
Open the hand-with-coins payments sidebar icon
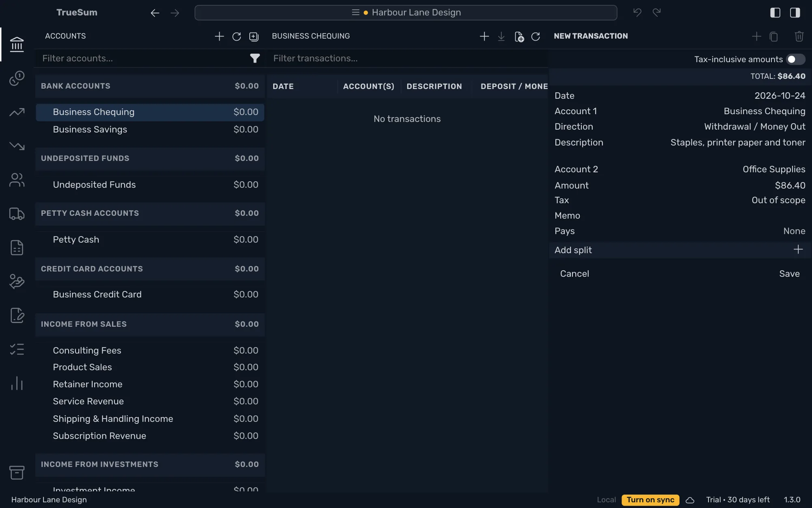click(17, 281)
